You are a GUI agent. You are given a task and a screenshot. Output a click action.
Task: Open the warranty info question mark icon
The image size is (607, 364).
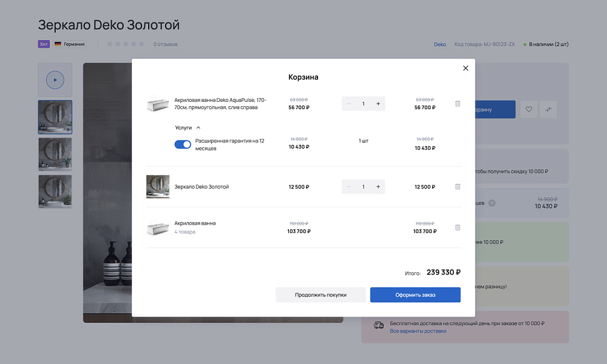(492, 203)
